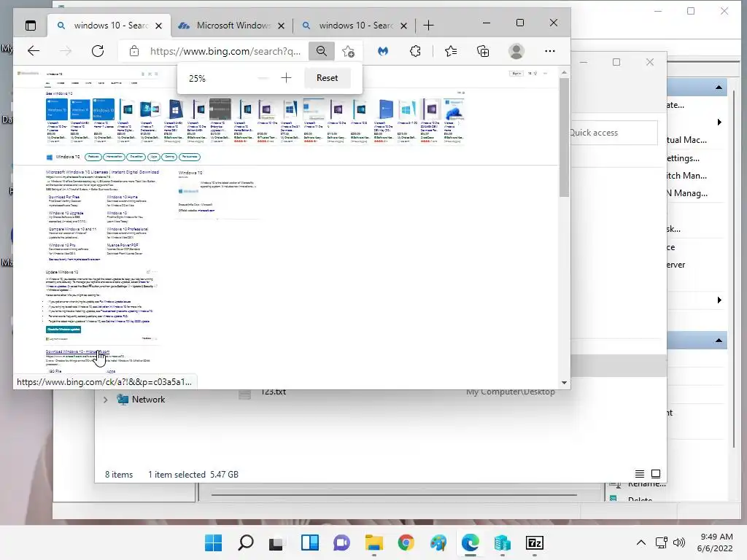Open File Explorer from taskbar
Screen dimensions: 747x560
point(374,542)
